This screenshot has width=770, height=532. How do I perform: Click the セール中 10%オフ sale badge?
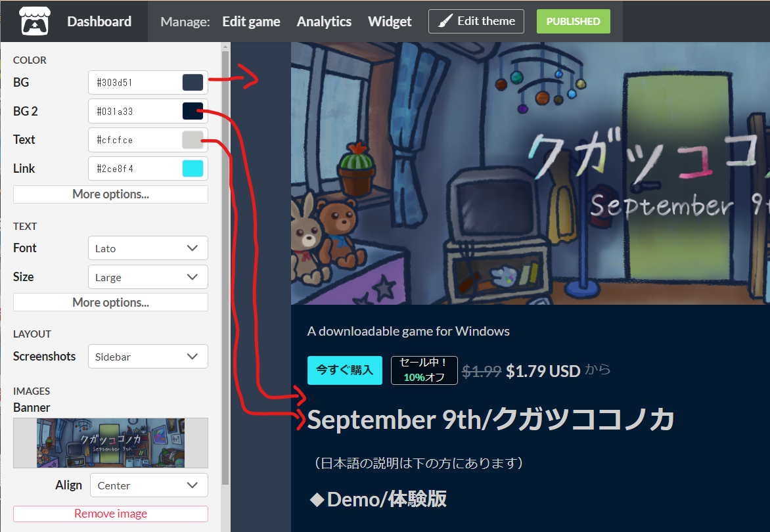[x=424, y=370]
